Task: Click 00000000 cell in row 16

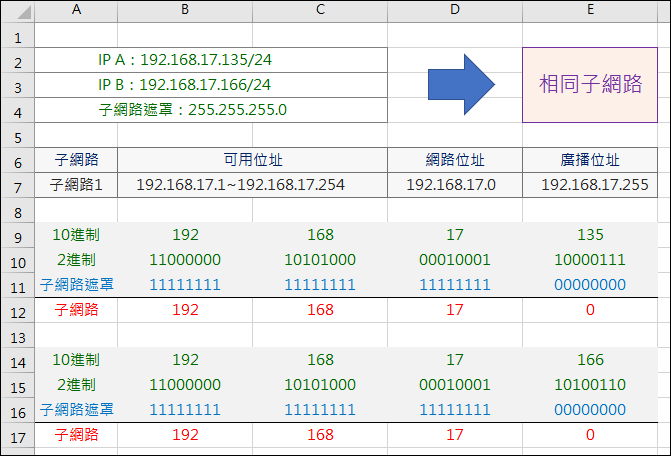Action: tap(590, 410)
